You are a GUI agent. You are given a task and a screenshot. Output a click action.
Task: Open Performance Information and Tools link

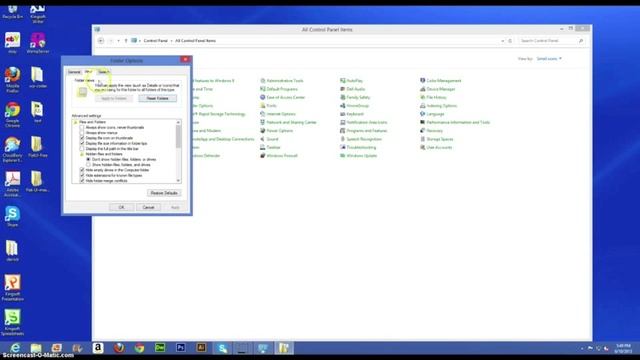coord(458,122)
